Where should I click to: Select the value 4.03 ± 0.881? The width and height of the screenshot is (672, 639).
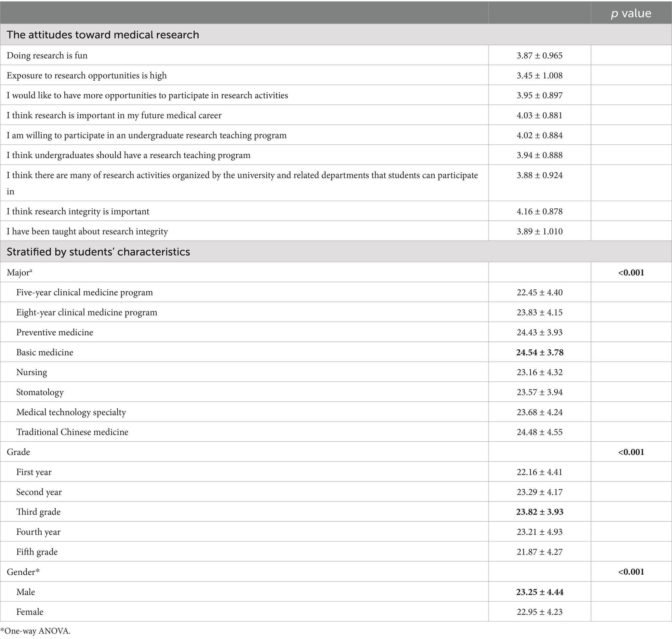tap(539, 115)
